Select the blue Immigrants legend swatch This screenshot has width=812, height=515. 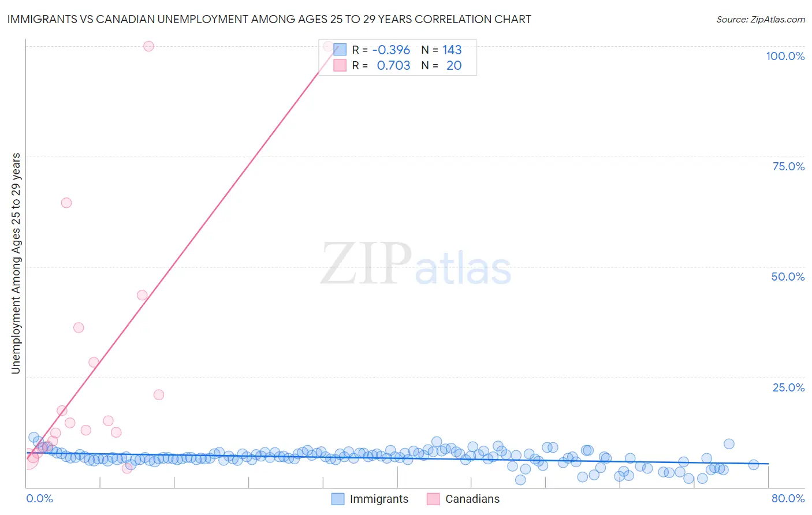pyautogui.click(x=338, y=499)
